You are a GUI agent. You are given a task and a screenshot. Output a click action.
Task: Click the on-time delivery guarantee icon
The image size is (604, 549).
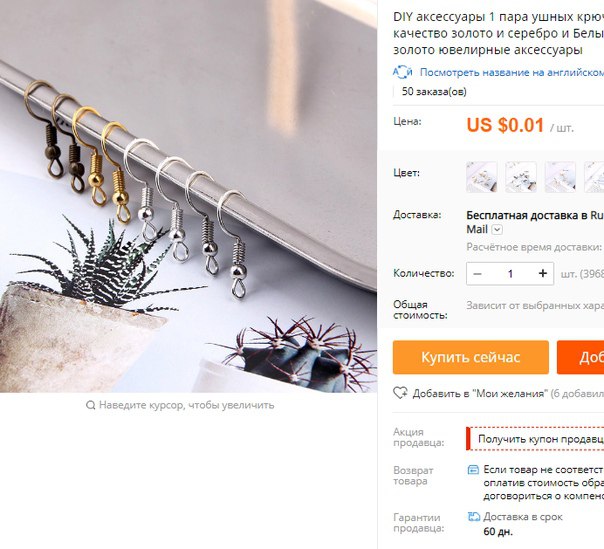point(474,517)
